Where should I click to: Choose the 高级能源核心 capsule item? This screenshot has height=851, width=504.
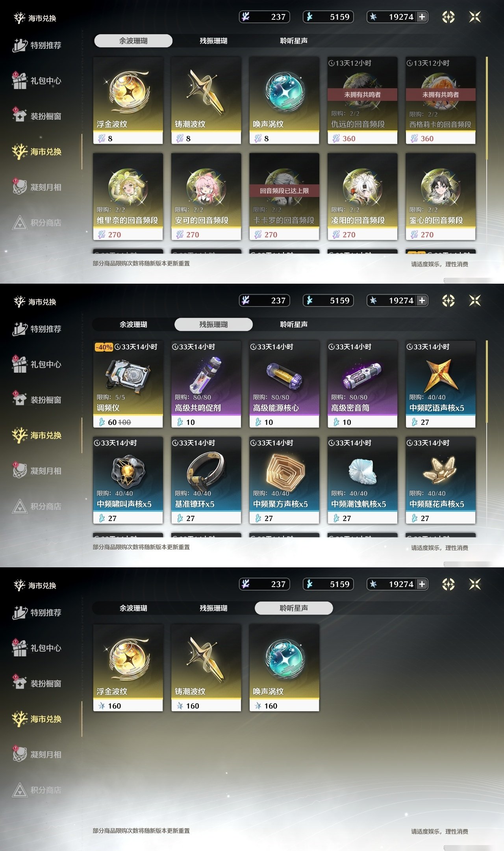pyautogui.click(x=284, y=384)
